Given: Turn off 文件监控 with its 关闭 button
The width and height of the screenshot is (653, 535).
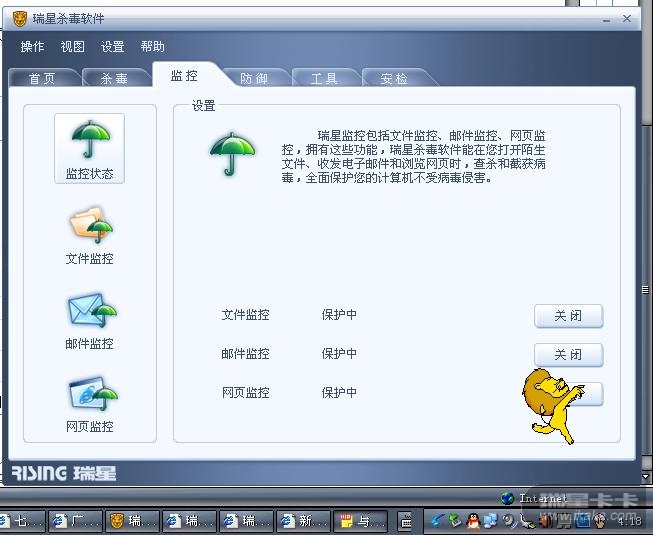Looking at the screenshot, I should [568, 316].
